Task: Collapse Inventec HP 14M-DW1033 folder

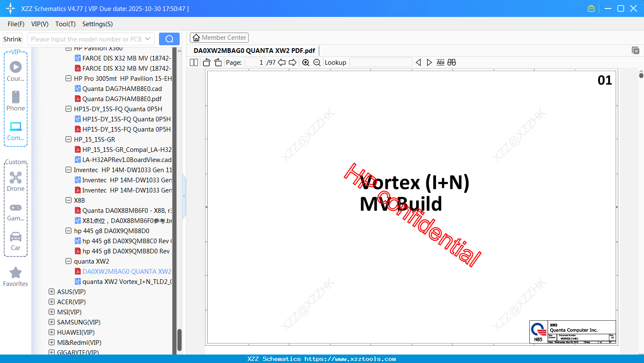Action: (69, 170)
